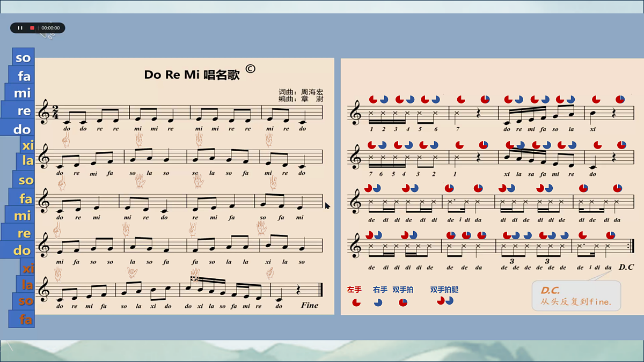Click the D.C marking ending the rhythm staff
The width and height of the screenshot is (644, 362).
tap(626, 267)
